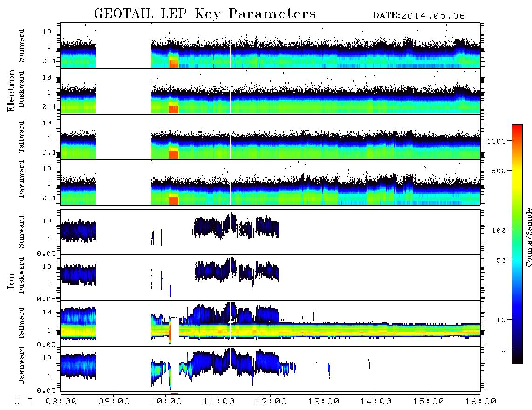
Task: Click the 12:00 time tick label
Action: point(271,402)
